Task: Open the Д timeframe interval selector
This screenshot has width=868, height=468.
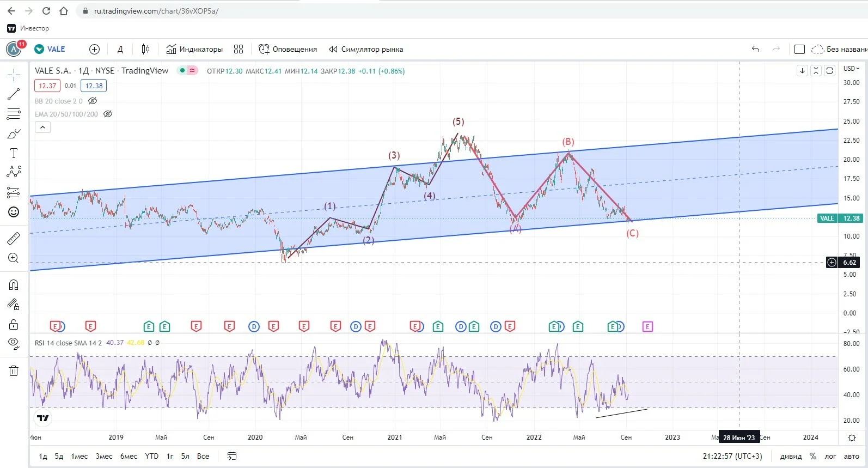Action: pyautogui.click(x=120, y=49)
